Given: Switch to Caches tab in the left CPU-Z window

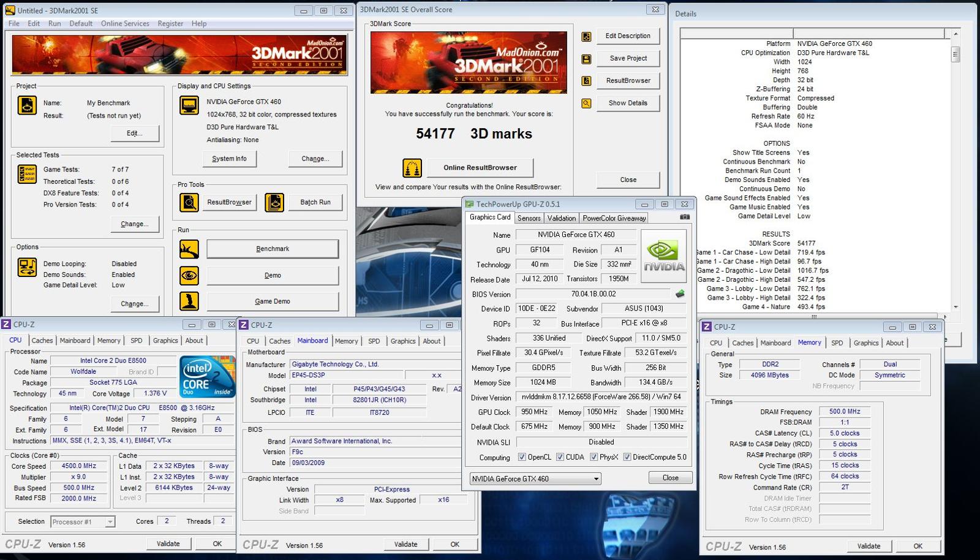Looking at the screenshot, I should point(42,341).
